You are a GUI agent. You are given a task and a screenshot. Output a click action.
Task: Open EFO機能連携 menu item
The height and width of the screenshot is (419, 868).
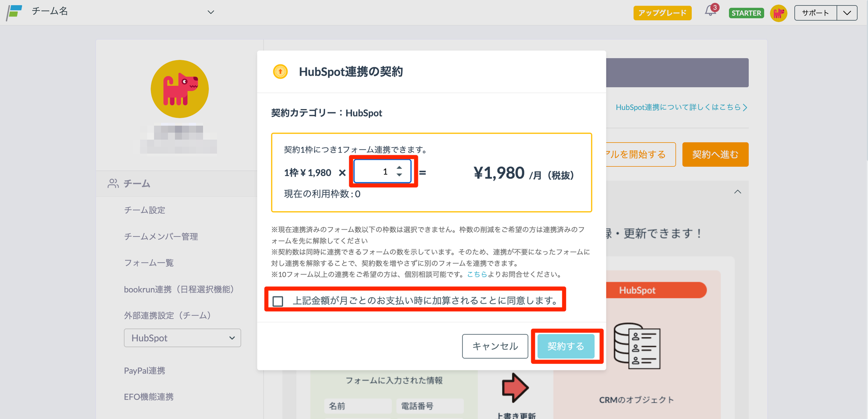149,397
